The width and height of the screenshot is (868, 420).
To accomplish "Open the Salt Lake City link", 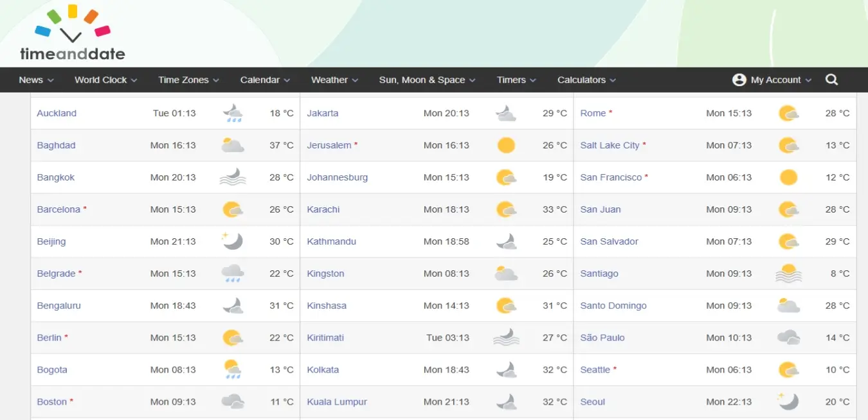I will tap(610, 145).
